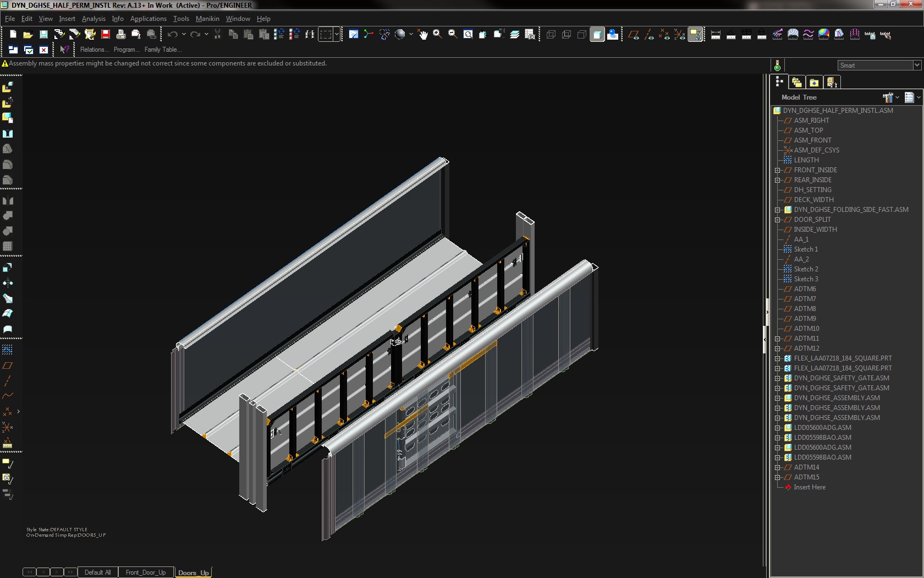Select ASM_RIGHT in the Model Tree
Image resolution: width=924 pixels, height=578 pixels.
[x=811, y=121]
